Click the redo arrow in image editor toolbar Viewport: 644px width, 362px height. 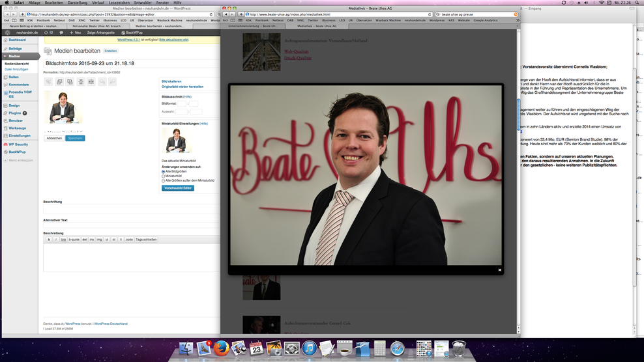point(112,81)
